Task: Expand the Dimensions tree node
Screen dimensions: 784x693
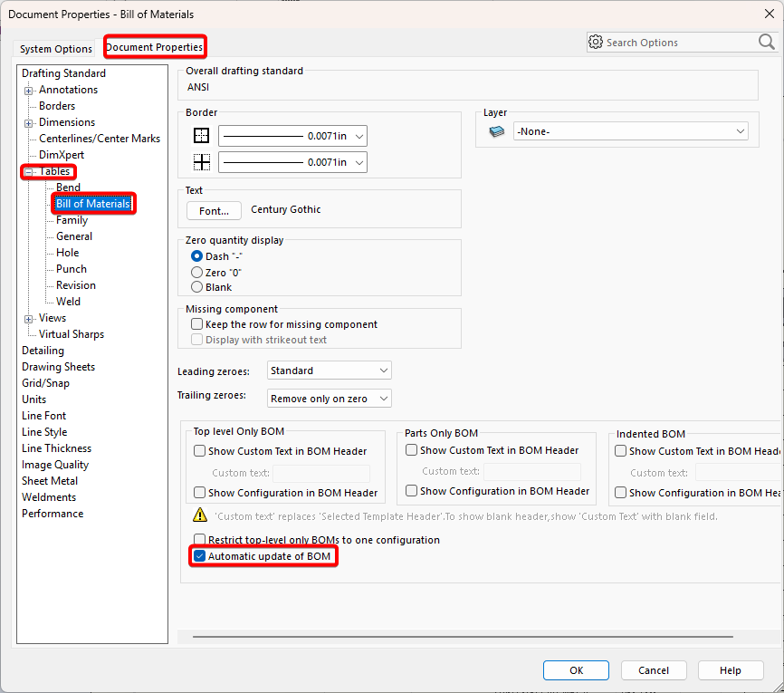Action: [x=28, y=123]
